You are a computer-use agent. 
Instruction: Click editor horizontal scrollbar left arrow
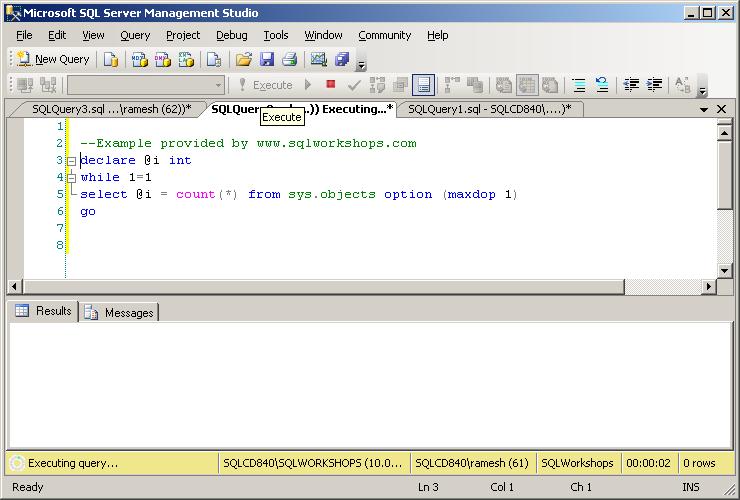pyautogui.click(x=14, y=286)
